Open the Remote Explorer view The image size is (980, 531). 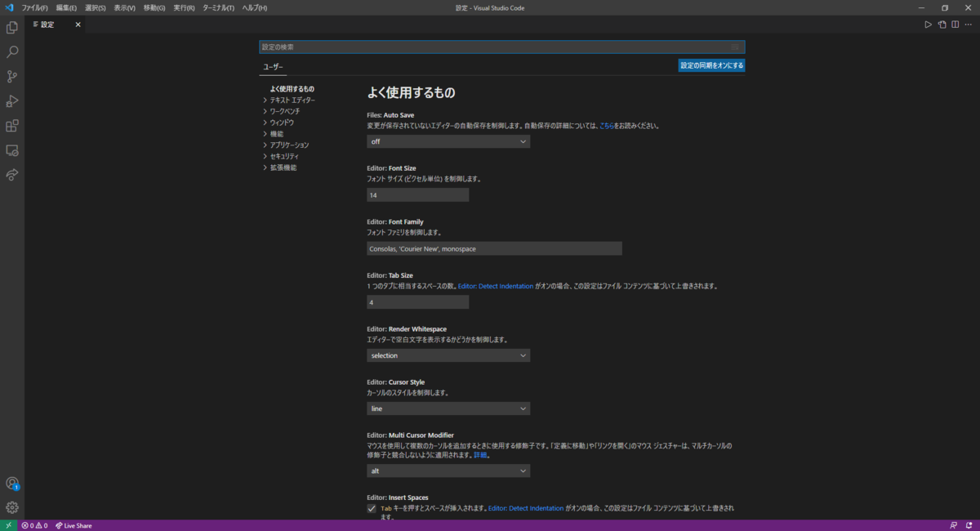click(12, 150)
